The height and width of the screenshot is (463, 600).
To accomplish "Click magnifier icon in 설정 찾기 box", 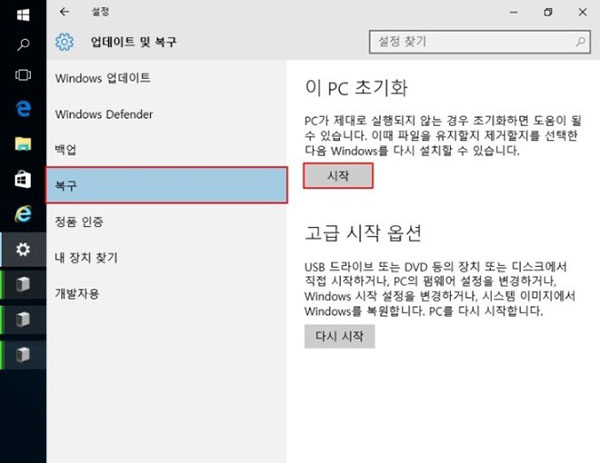I will click(580, 41).
